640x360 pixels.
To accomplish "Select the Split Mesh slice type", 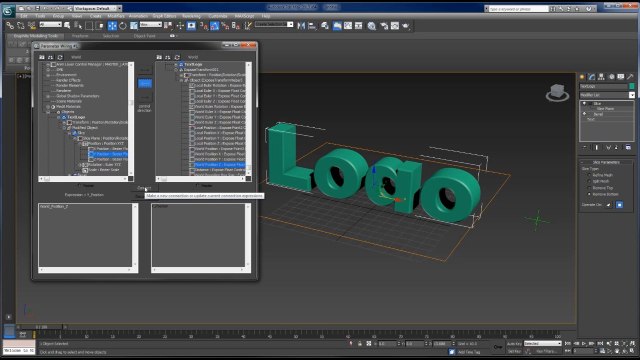I will [x=589, y=181].
